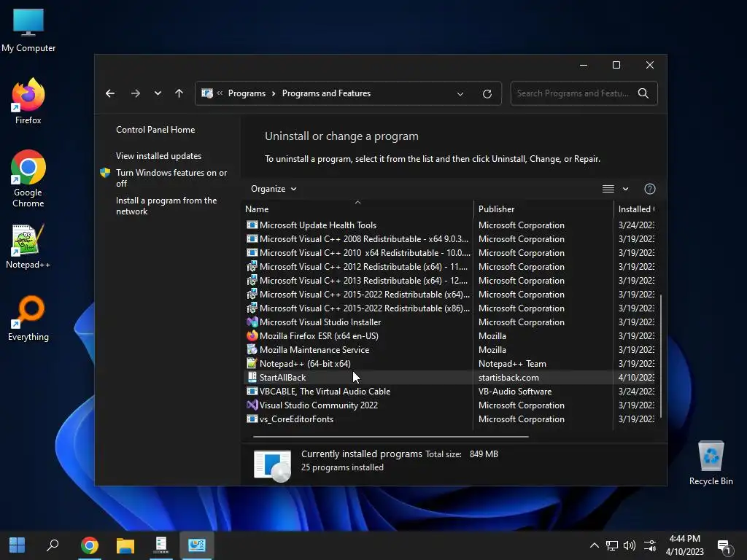Click the vertical scrollbar of program list
The height and width of the screenshot is (560, 747).
661,356
